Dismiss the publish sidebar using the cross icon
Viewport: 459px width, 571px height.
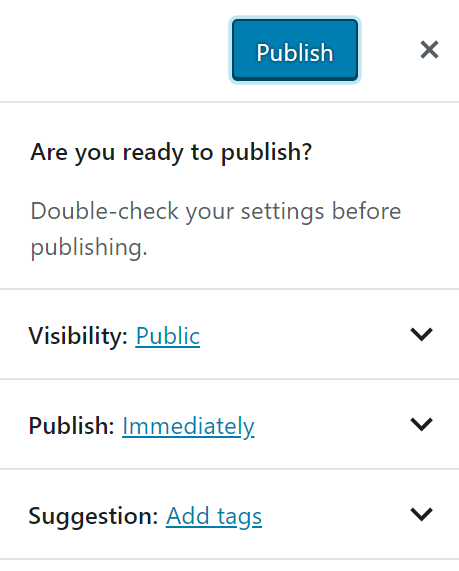(x=429, y=50)
